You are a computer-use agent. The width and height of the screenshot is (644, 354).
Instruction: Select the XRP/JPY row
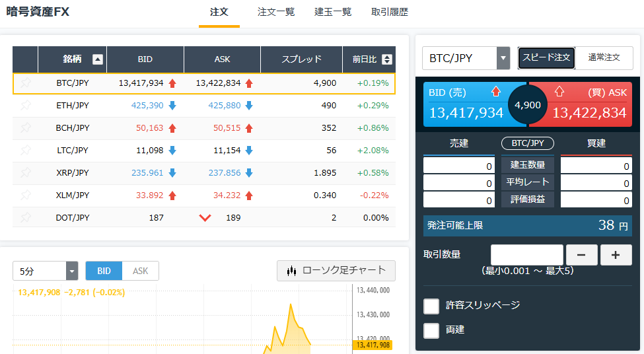(204, 173)
